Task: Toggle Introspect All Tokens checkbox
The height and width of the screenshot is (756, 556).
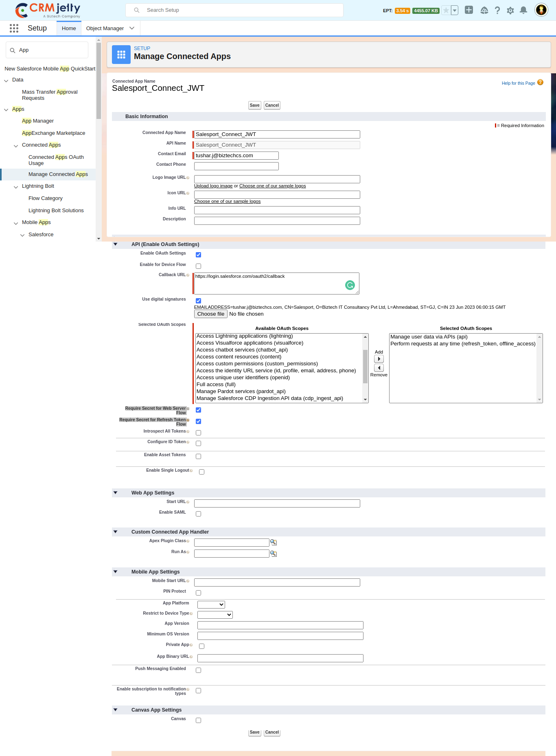Action: tap(199, 433)
